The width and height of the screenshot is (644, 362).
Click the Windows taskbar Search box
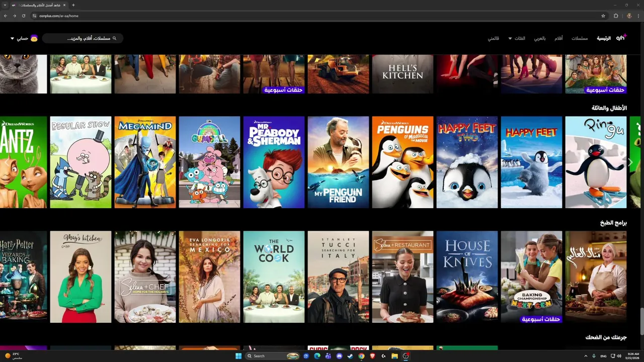[273, 356]
